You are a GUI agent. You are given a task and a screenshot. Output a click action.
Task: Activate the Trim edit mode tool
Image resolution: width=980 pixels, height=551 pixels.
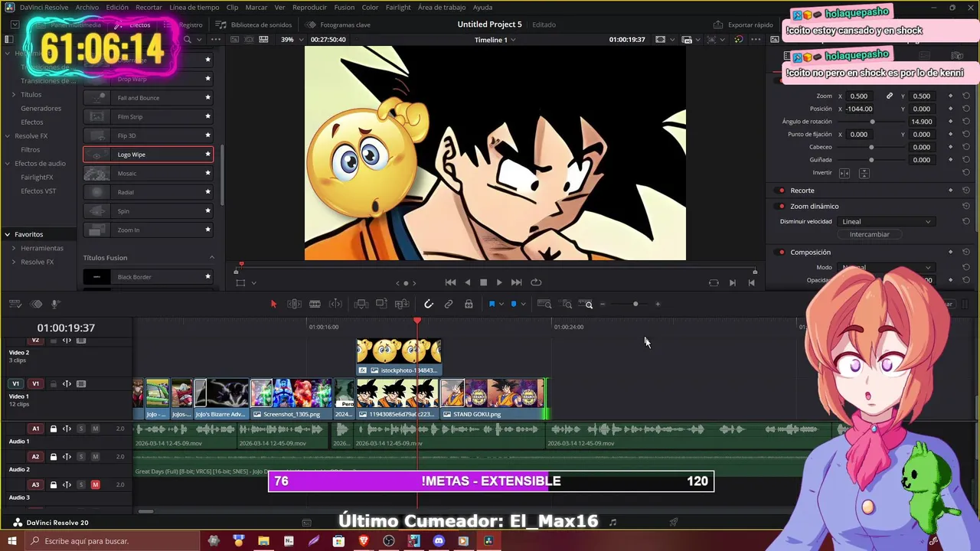click(294, 304)
